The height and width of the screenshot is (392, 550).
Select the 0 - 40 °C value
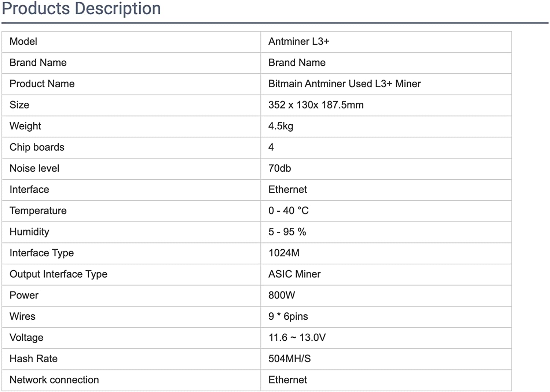[x=288, y=210]
